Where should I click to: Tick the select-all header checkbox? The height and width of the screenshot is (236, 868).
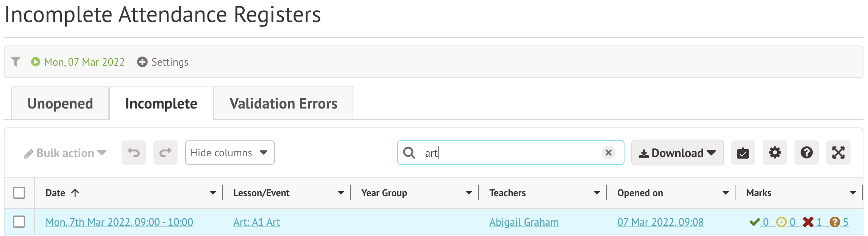(19, 193)
